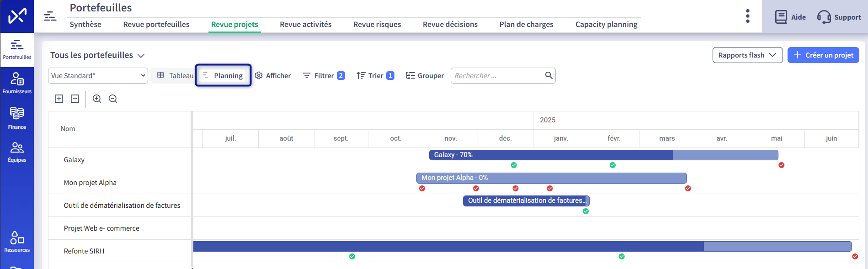Go to Équipes in sidebar
868x269 pixels.
17,152
